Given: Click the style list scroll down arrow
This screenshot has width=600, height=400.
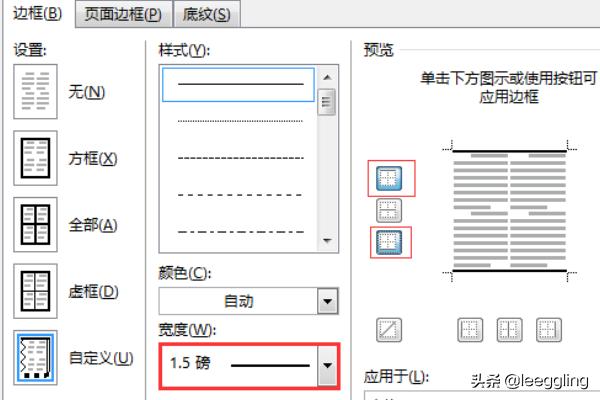Looking at the screenshot, I should pyautogui.click(x=327, y=241).
